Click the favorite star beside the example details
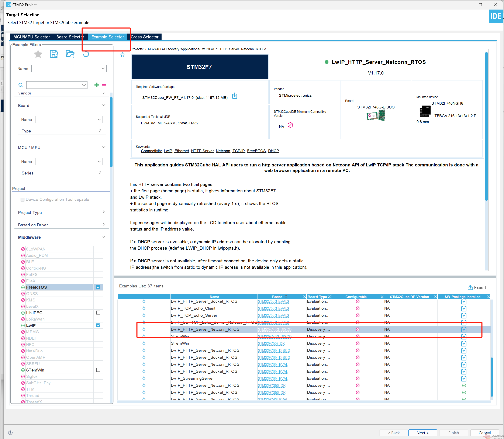 coord(122,55)
